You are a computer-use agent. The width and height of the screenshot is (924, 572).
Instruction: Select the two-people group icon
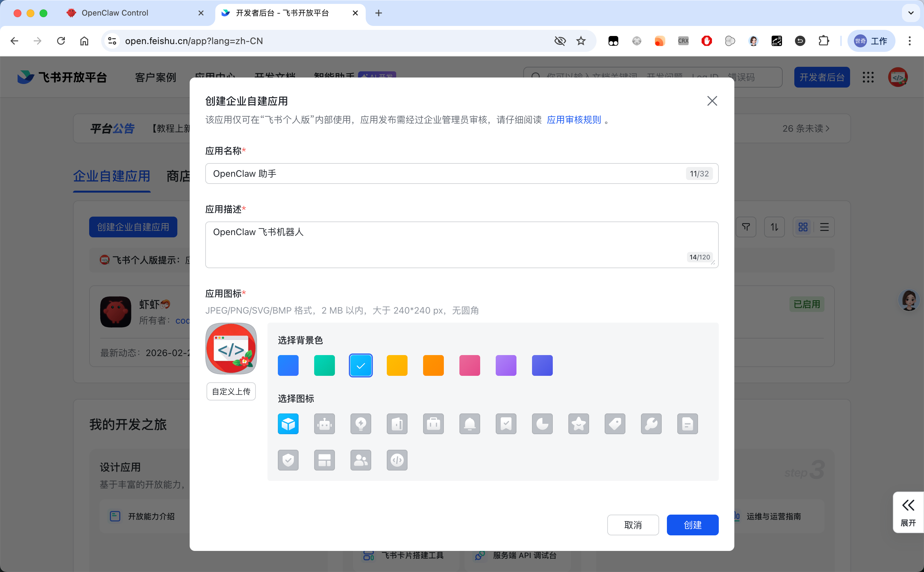(361, 460)
